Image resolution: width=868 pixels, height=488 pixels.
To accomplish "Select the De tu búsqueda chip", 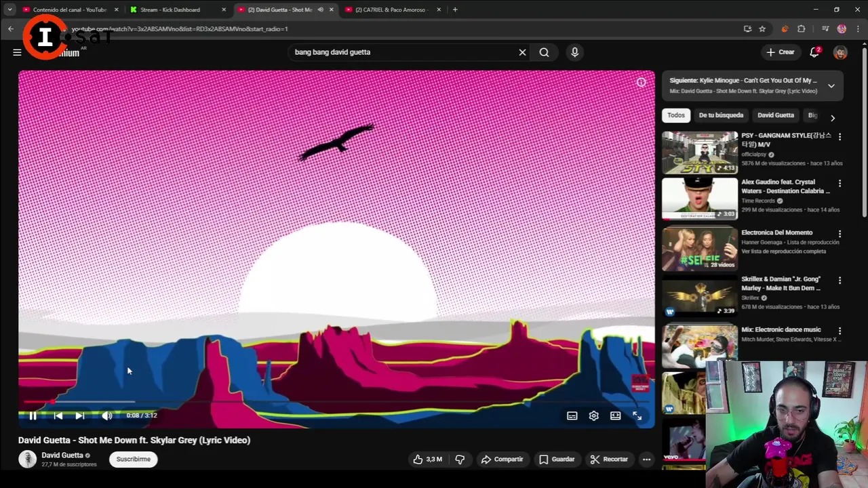I will pos(721,115).
